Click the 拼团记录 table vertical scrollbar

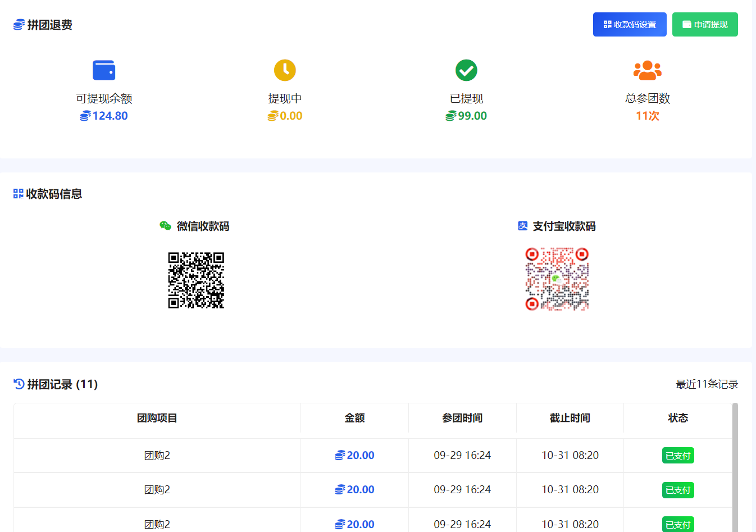735,467
